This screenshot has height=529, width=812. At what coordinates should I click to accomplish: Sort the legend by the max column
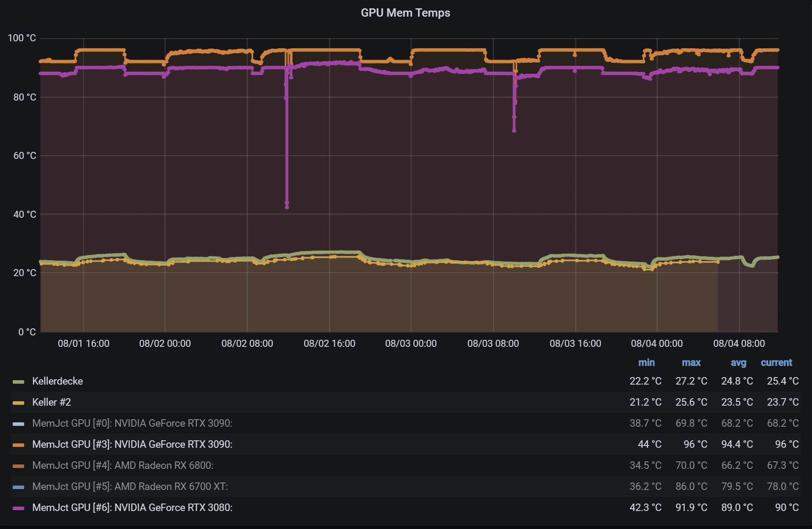click(x=691, y=363)
